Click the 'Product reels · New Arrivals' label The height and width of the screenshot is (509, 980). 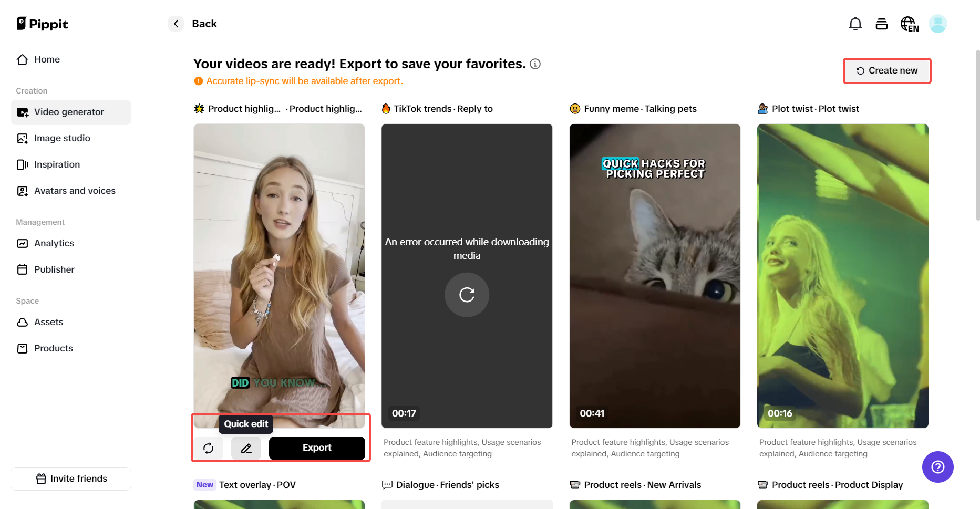(643, 485)
